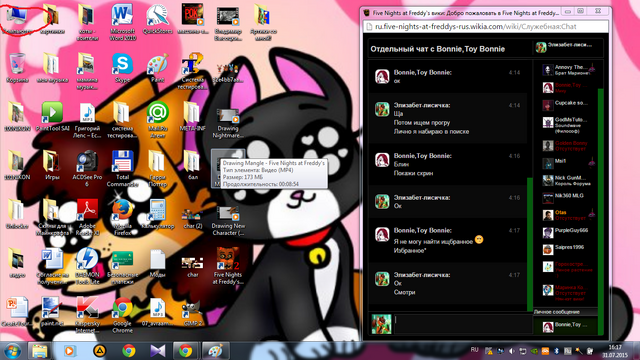This screenshot has width=640, height=360.
Task: Select user Nick GunM... in chat list
Action: 568,180
